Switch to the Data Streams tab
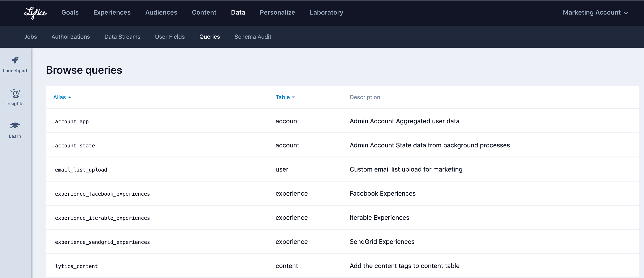This screenshot has width=644, height=278. (x=122, y=37)
